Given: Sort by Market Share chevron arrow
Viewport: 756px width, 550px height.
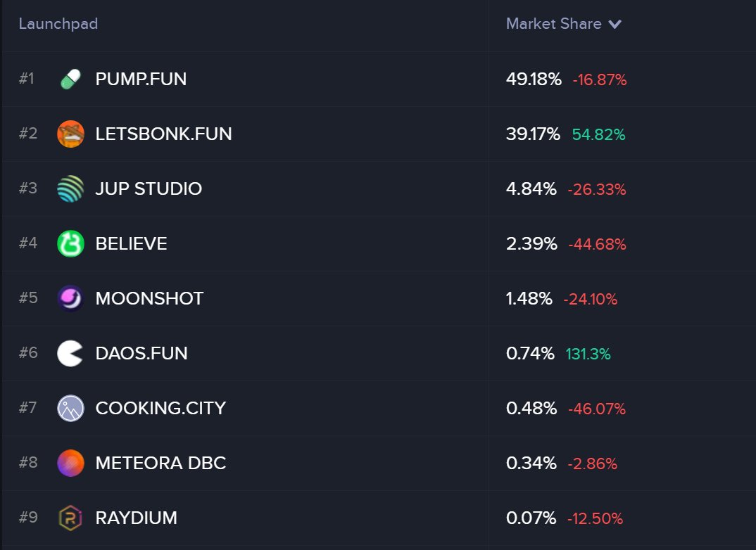Looking at the screenshot, I should point(615,24).
